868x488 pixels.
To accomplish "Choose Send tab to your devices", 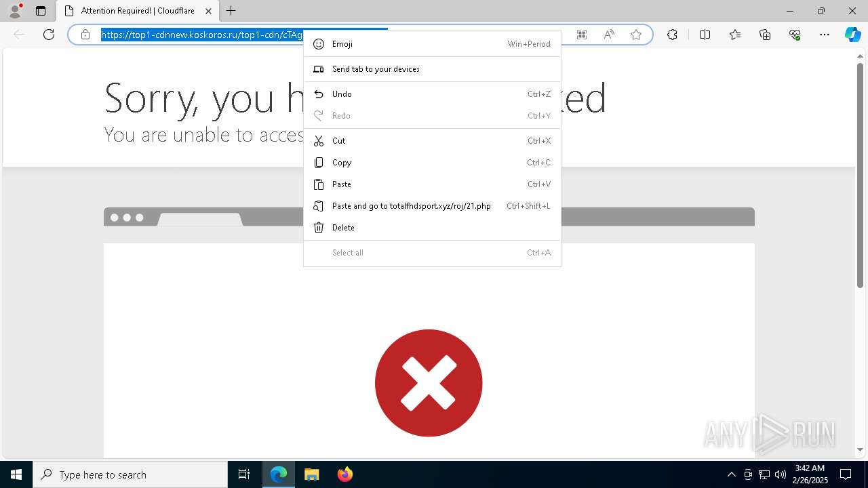I will pos(432,69).
